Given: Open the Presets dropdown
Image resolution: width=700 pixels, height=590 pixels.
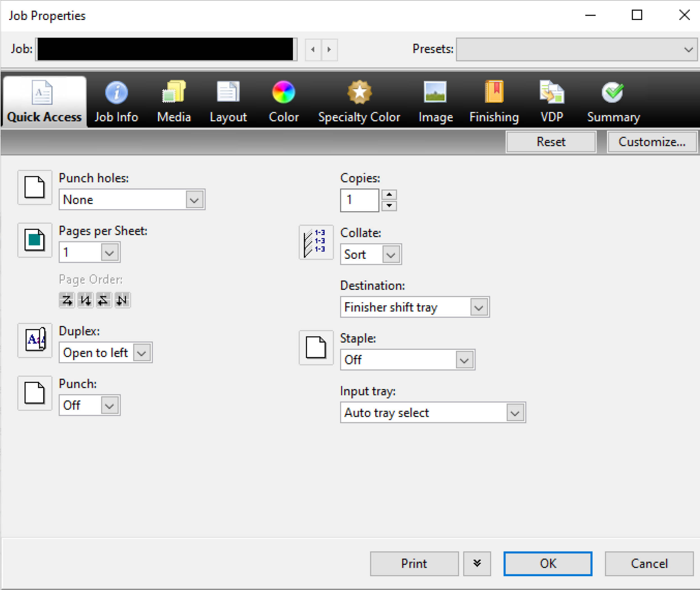Looking at the screenshot, I should pyautogui.click(x=577, y=49).
